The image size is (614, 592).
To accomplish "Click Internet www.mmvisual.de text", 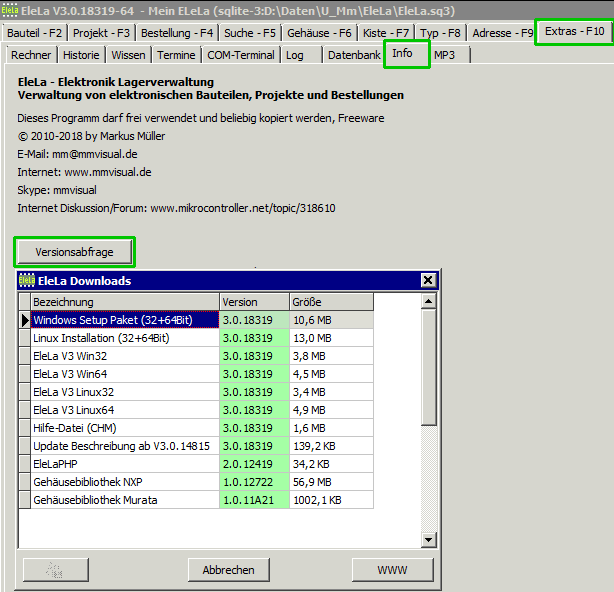I will coord(84,172).
